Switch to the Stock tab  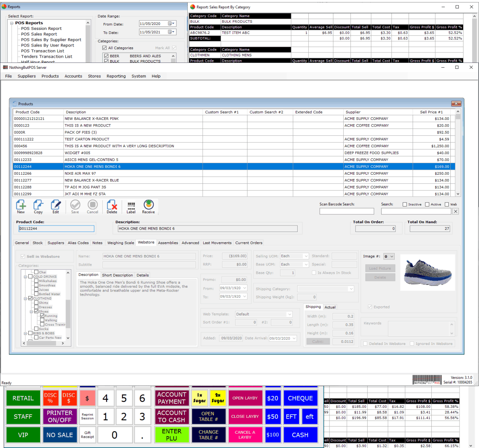click(x=37, y=243)
